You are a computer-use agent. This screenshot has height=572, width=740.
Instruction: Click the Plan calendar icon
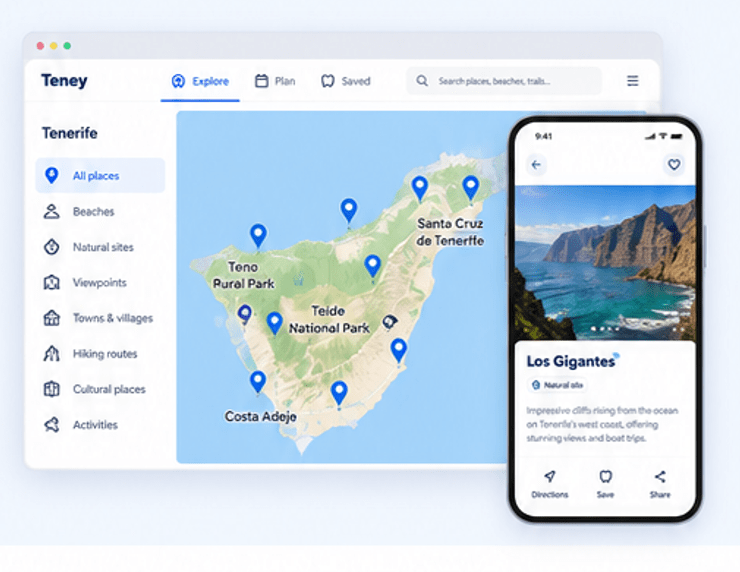coord(261,81)
